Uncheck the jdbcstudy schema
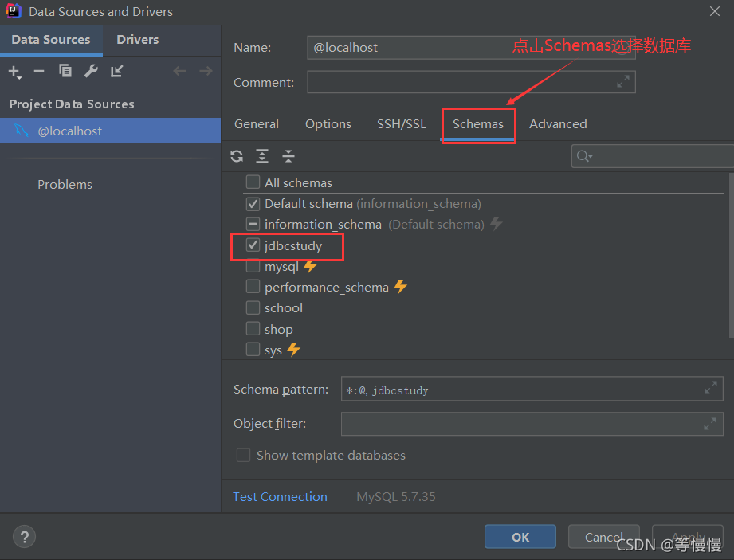 [253, 246]
